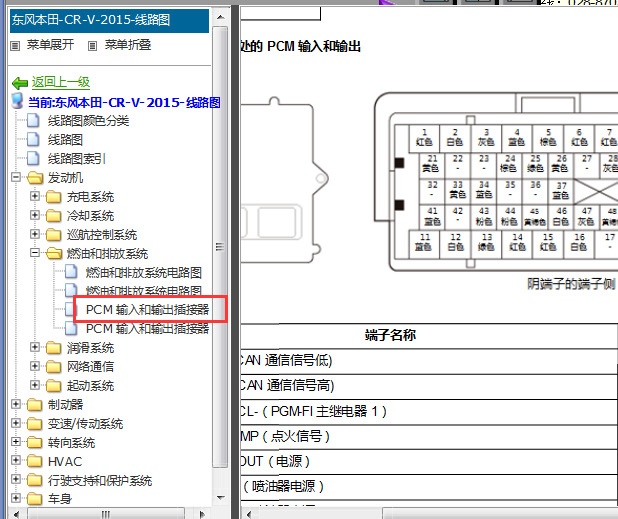
Task: Select 当前:东风本田-CR-V-2015-线路图 heading
Action: tap(124, 102)
